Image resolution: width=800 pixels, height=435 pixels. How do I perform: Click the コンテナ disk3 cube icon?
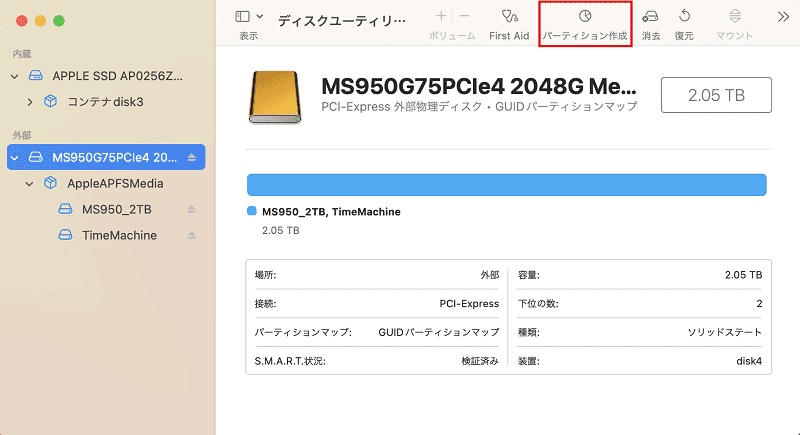(51, 101)
